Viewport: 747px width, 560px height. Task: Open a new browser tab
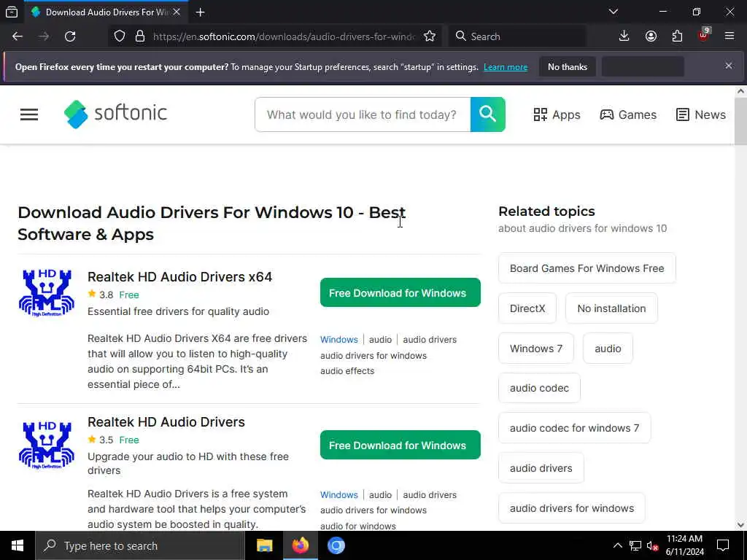[x=201, y=12]
